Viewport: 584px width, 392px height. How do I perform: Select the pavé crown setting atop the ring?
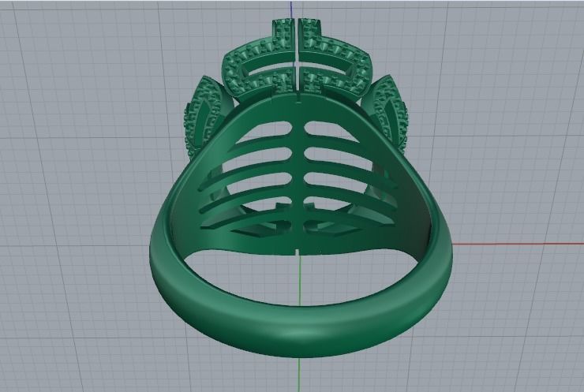coord(297,60)
